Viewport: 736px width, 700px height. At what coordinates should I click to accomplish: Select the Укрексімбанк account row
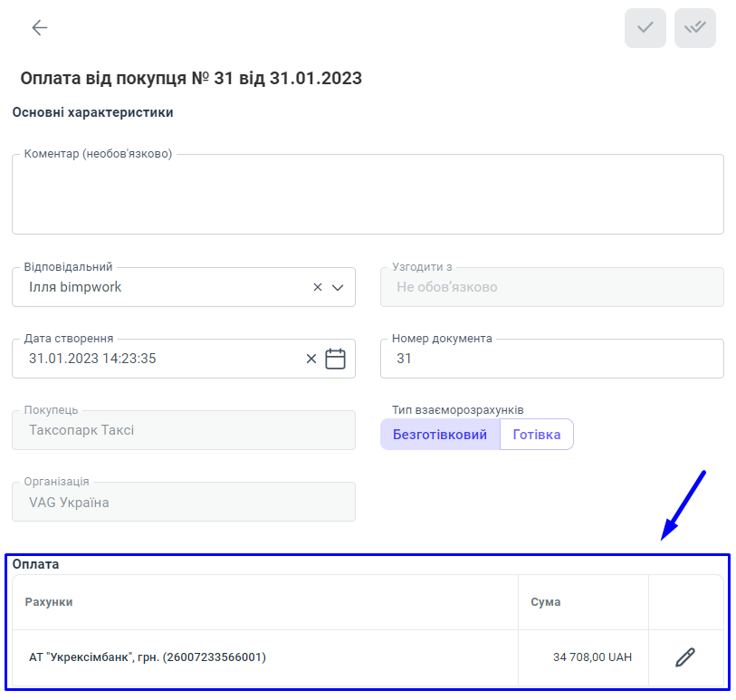148,657
